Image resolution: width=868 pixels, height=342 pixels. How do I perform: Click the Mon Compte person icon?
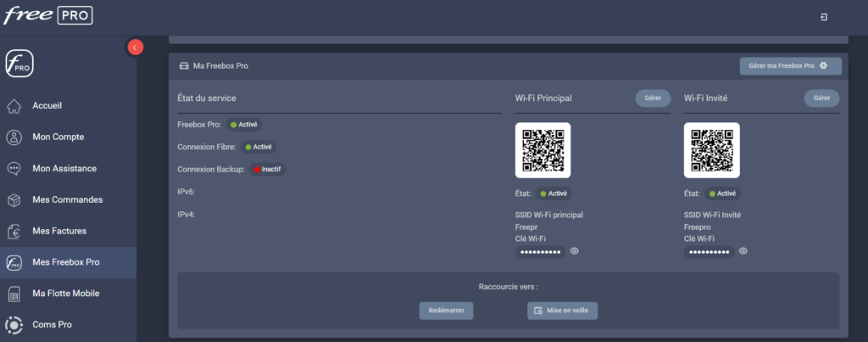click(14, 137)
